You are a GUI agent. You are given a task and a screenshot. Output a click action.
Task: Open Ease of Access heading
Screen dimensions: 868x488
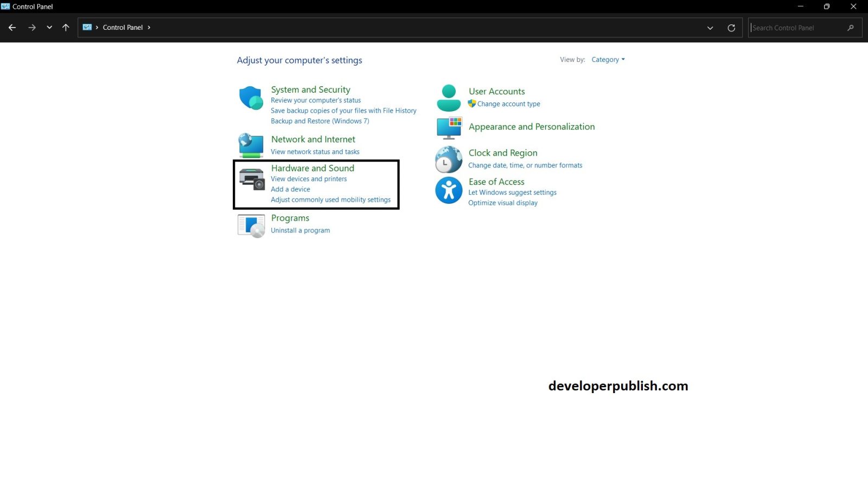[496, 182]
